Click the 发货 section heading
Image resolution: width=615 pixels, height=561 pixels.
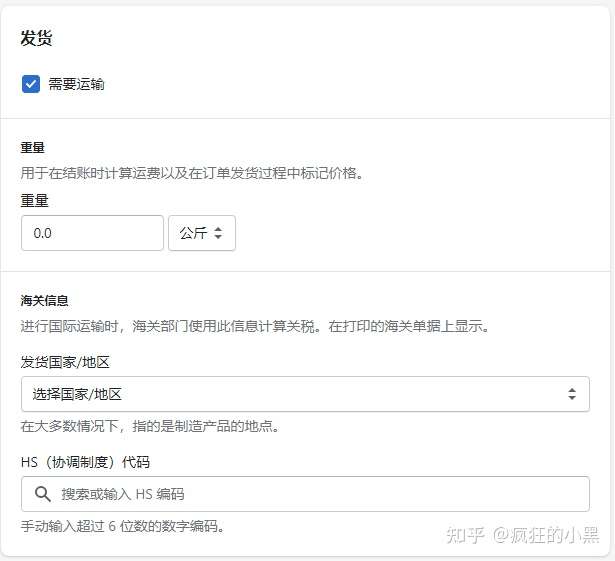pyautogui.click(x=36, y=38)
